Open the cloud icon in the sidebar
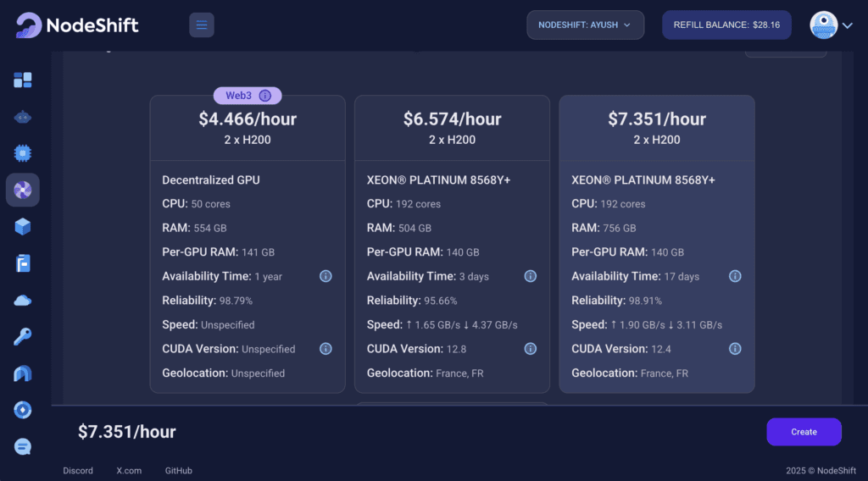 [x=23, y=301]
